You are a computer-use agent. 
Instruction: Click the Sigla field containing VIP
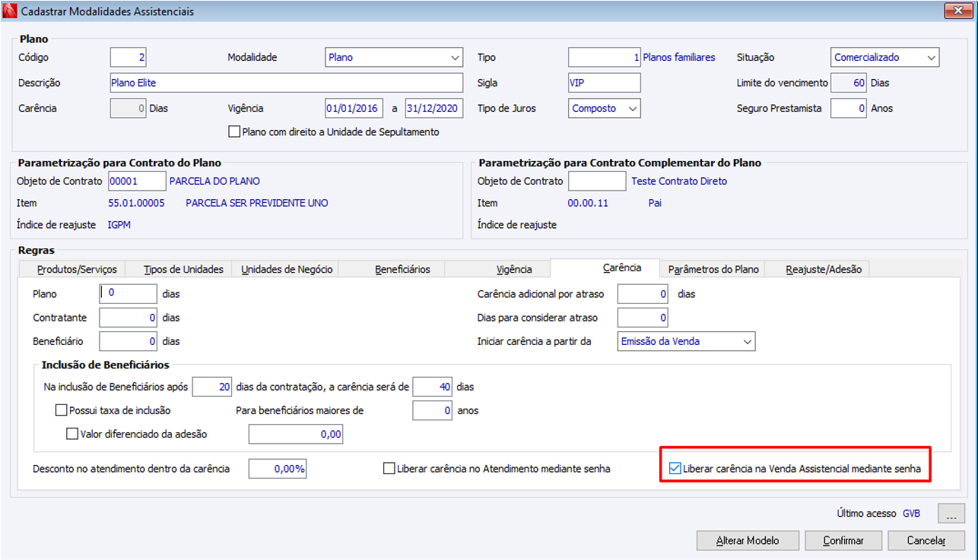[x=605, y=83]
